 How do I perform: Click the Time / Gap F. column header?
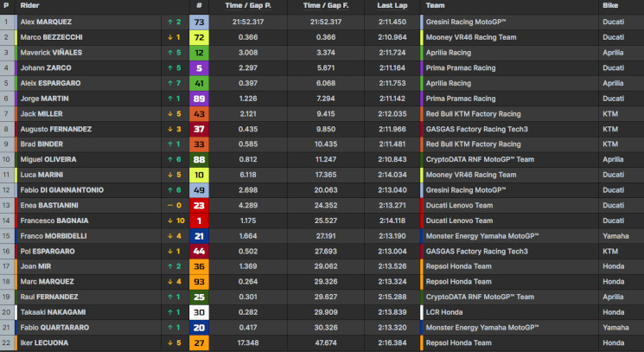tap(326, 6)
